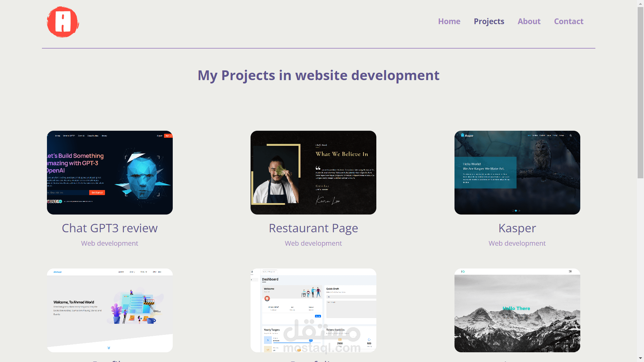Click the vertical scrollbar thumb
644x362 pixels.
pyautogui.click(x=640, y=92)
